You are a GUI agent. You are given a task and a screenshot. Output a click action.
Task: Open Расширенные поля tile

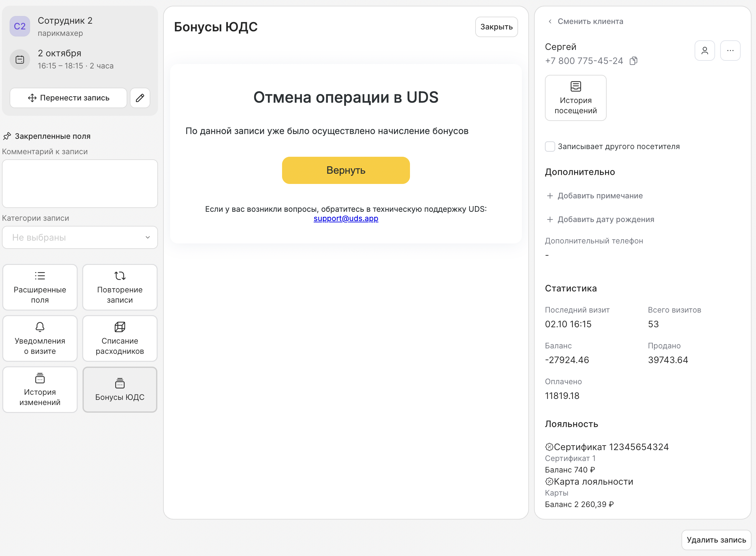tap(40, 287)
